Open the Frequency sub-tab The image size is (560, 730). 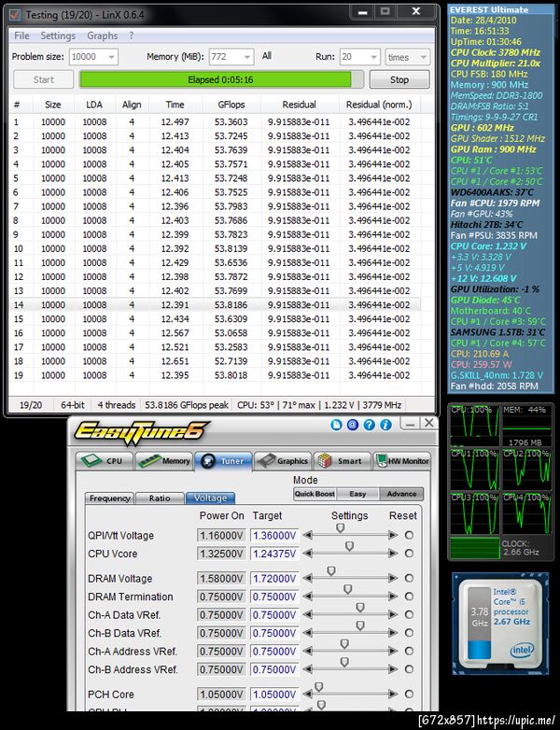(109, 498)
